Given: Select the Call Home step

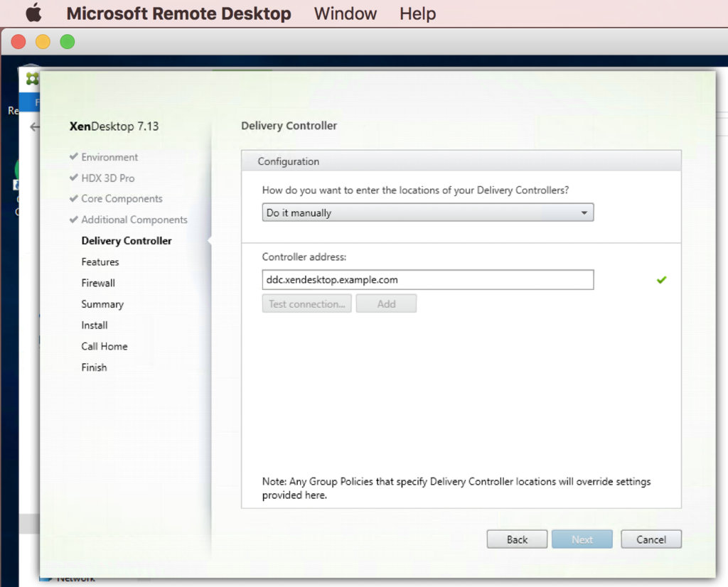Looking at the screenshot, I should (x=105, y=347).
